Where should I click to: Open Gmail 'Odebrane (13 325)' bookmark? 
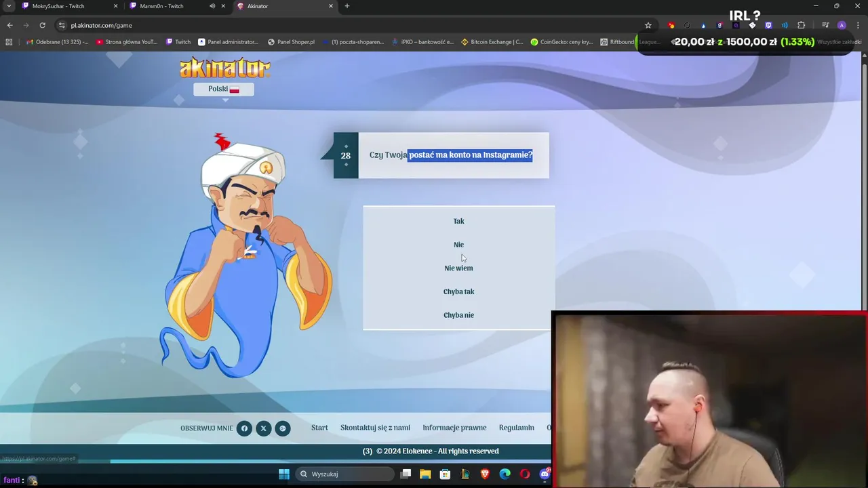[57, 41]
